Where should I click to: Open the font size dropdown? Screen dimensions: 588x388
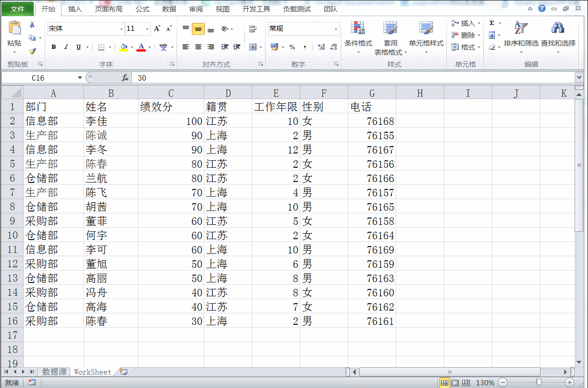click(x=148, y=29)
